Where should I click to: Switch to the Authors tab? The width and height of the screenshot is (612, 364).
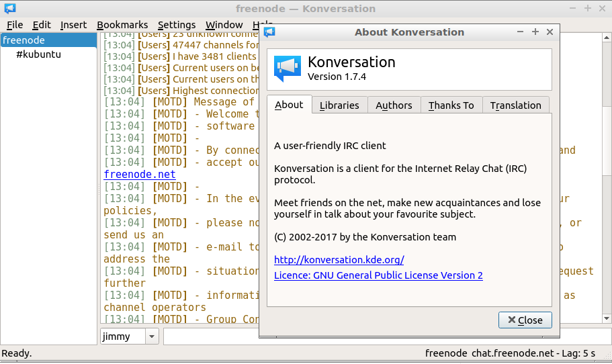(x=394, y=105)
